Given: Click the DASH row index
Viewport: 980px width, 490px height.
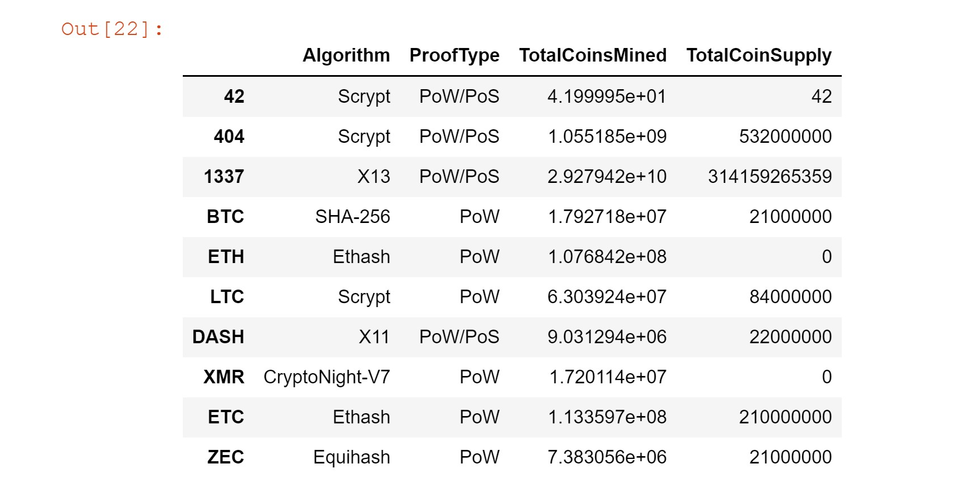Looking at the screenshot, I should (x=218, y=337).
